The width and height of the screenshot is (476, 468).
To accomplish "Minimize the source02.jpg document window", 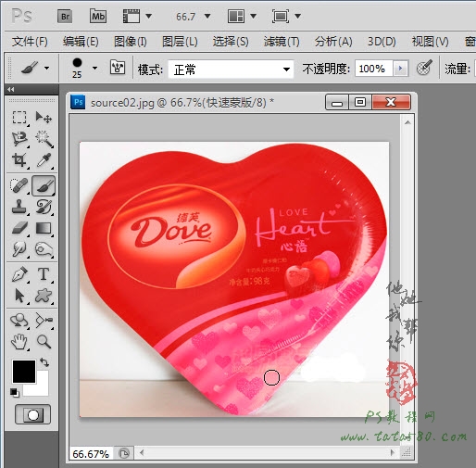I will (x=337, y=102).
